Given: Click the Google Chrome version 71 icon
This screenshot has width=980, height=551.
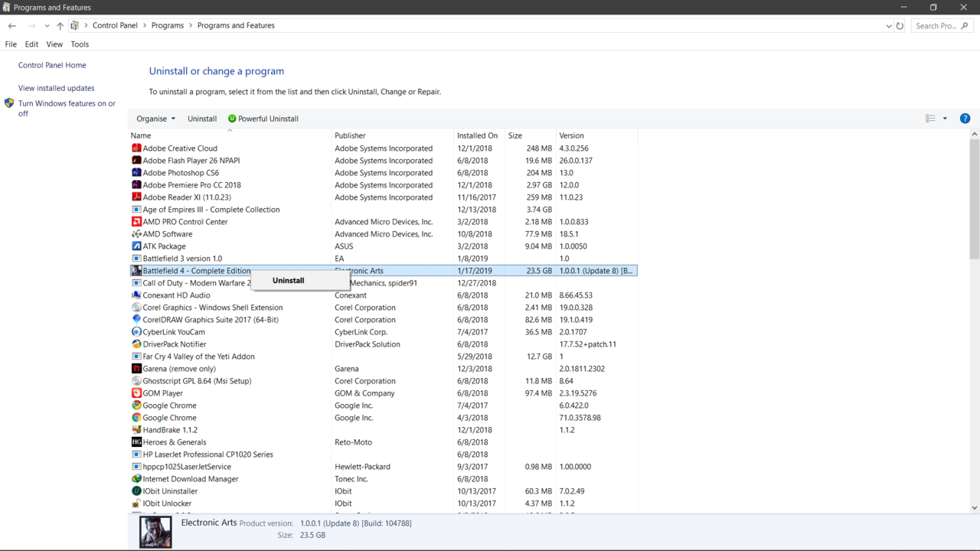Looking at the screenshot, I should coord(136,418).
